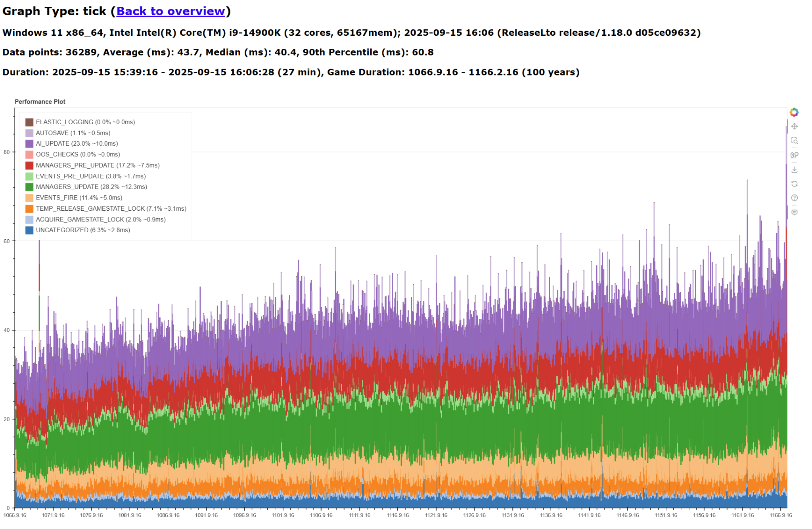
Task: Click the blue UNCATEGORIZED color swatch
Action: (29, 230)
